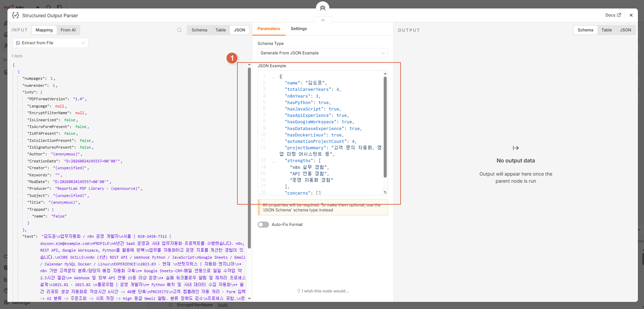Click the "totalCareerYears" line in the JSON example
The image size is (644, 309).
coord(313,89)
